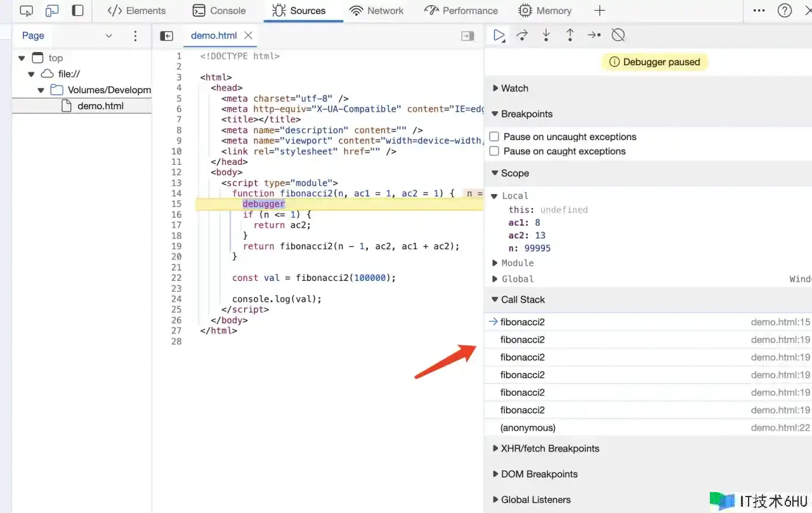Collapse the file:// tree node
812x513 pixels.
(x=31, y=74)
